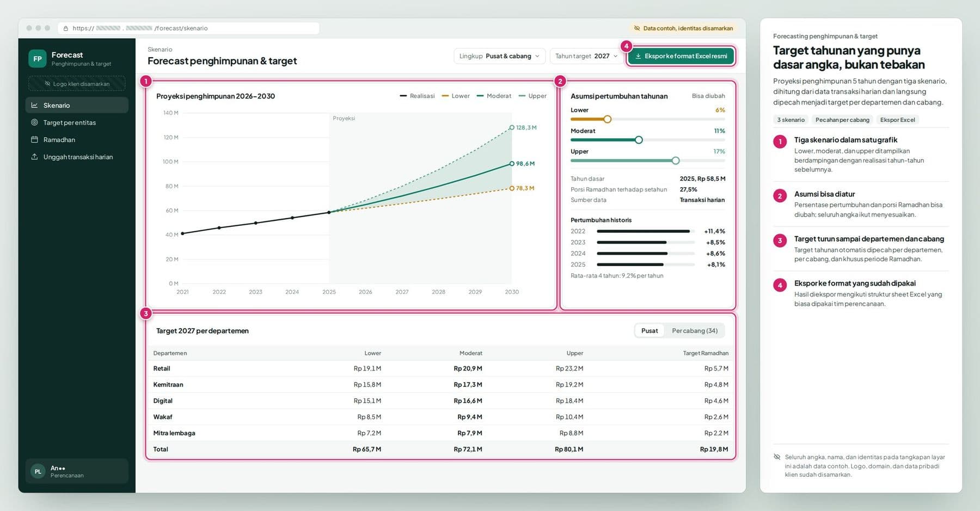Click the hidden-eye icon in footer disclaimer
Viewport: 980px width, 511px height.
[777, 457]
